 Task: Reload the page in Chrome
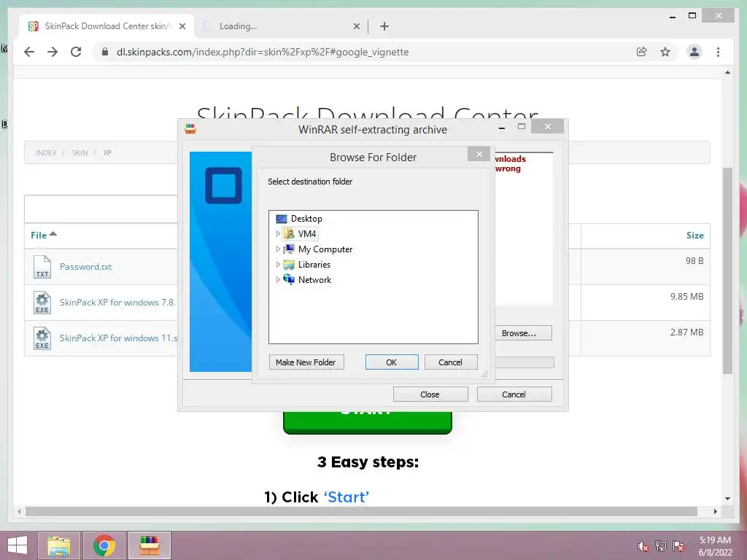(x=76, y=52)
